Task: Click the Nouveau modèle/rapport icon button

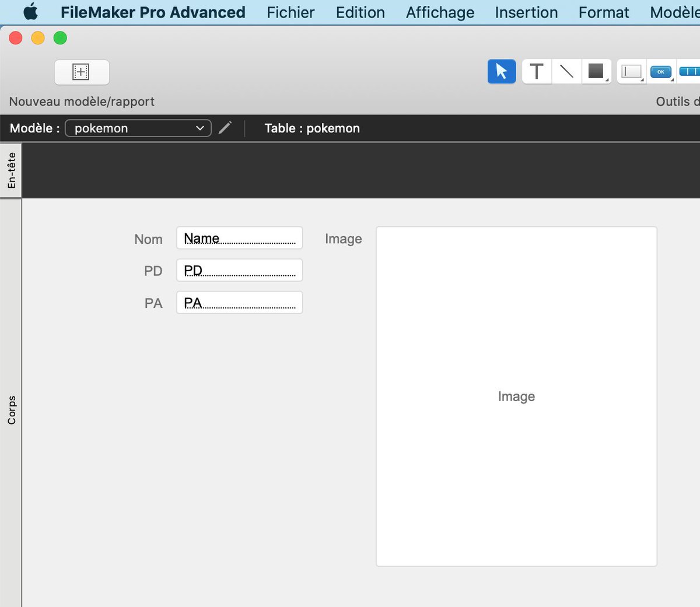Action: click(x=82, y=72)
